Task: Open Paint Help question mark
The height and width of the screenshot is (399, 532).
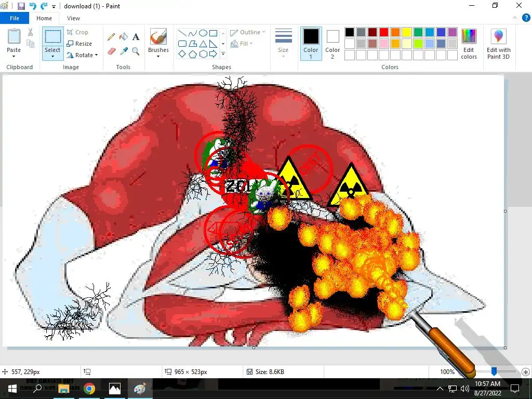Action: pyautogui.click(x=526, y=18)
